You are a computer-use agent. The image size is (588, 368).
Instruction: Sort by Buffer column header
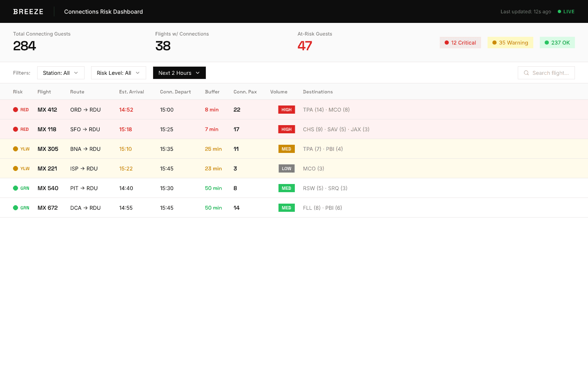pos(212,92)
